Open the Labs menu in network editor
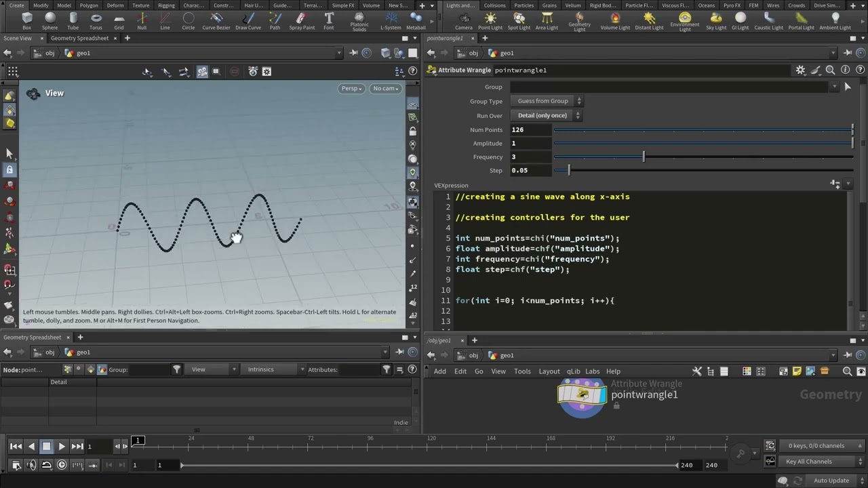The height and width of the screenshot is (488, 868). (x=593, y=371)
